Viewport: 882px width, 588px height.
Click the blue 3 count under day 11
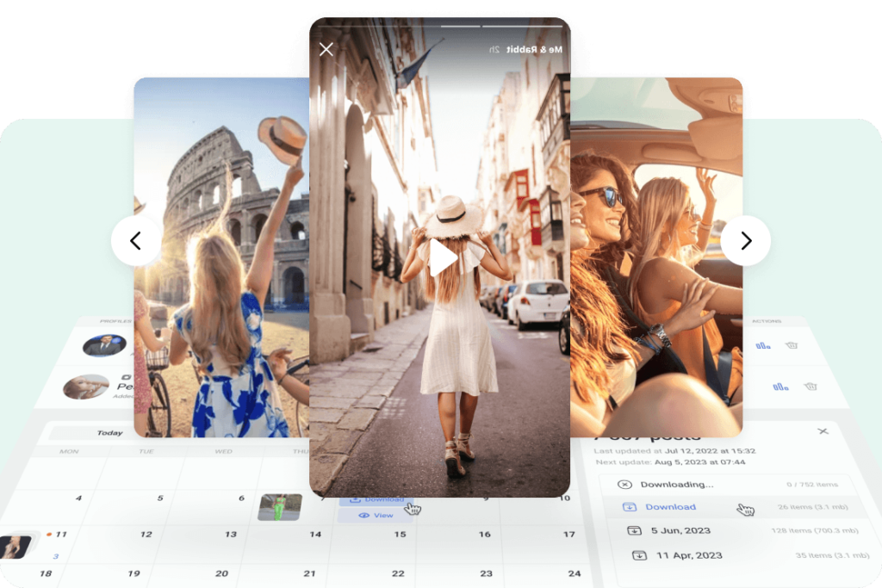[x=56, y=556]
